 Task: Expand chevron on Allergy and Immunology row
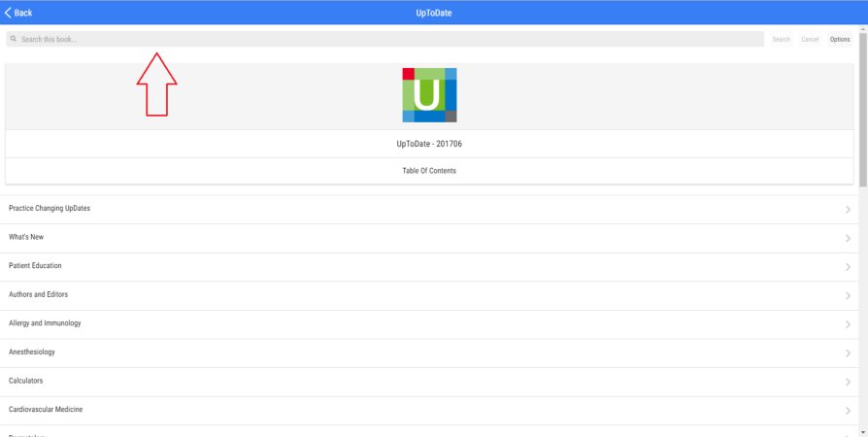point(848,324)
